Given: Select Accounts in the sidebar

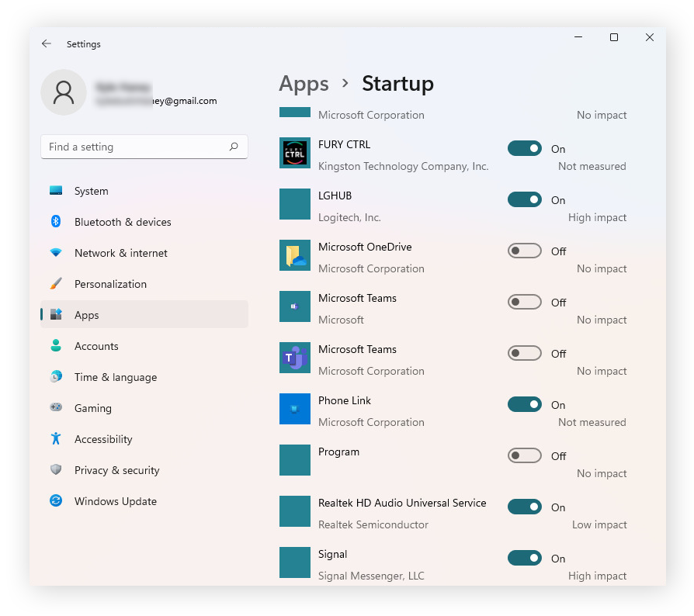Looking at the screenshot, I should pos(96,346).
